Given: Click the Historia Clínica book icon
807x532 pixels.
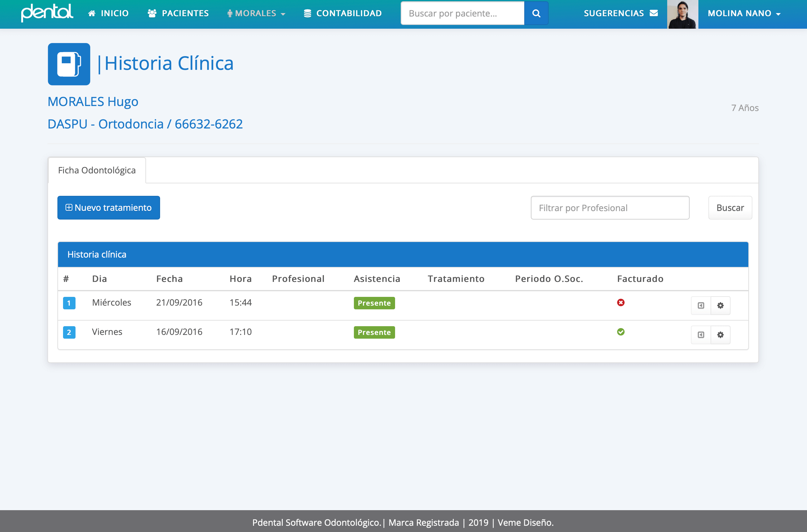Looking at the screenshot, I should (69, 64).
